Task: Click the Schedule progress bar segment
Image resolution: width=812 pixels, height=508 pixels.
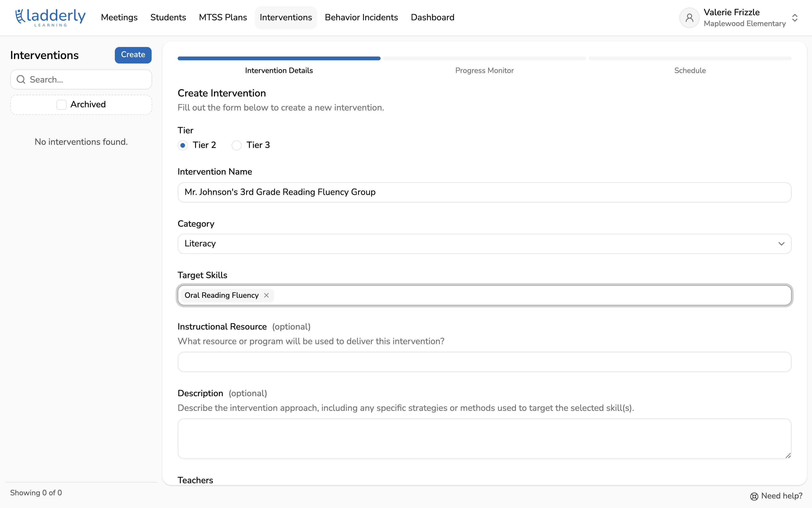Action: (x=690, y=58)
